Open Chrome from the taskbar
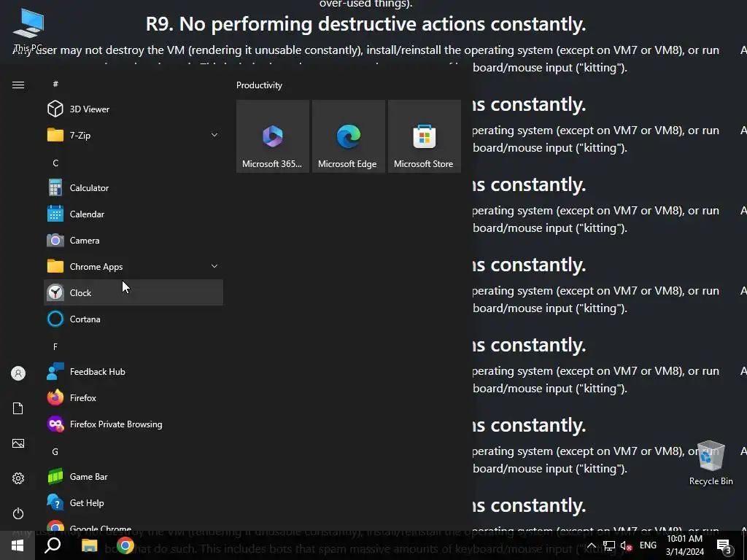The image size is (747, 560). pyautogui.click(x=125, y=545)
